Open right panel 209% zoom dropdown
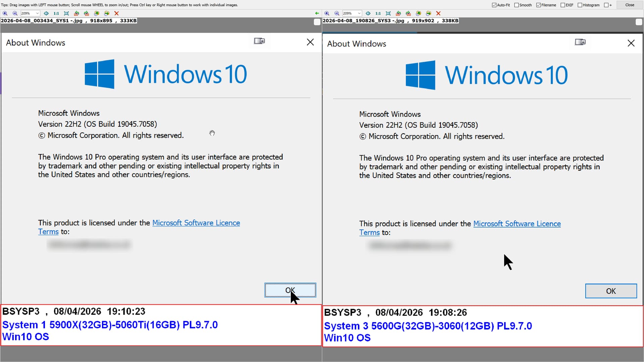This screenshot has height=362, width=644. 359,13
